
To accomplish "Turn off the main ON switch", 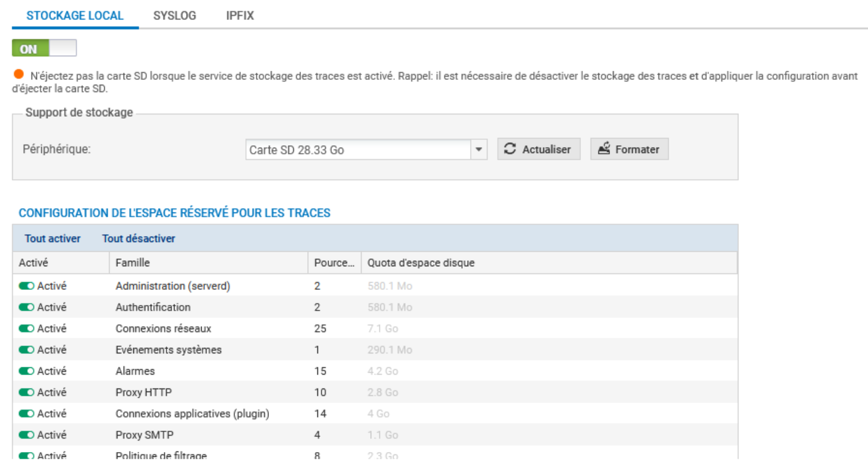I will pyautogui.click(x=44, y=48).
